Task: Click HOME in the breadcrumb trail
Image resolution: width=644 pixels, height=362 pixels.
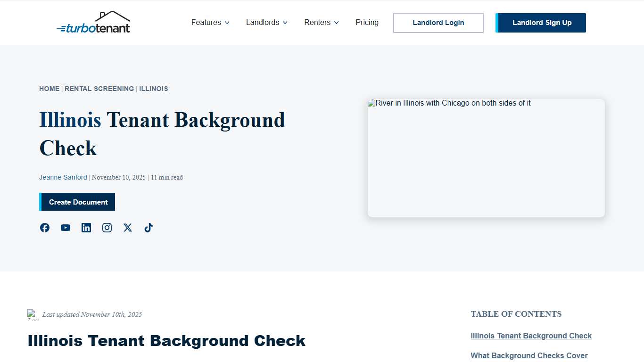Action: point(49,89)
